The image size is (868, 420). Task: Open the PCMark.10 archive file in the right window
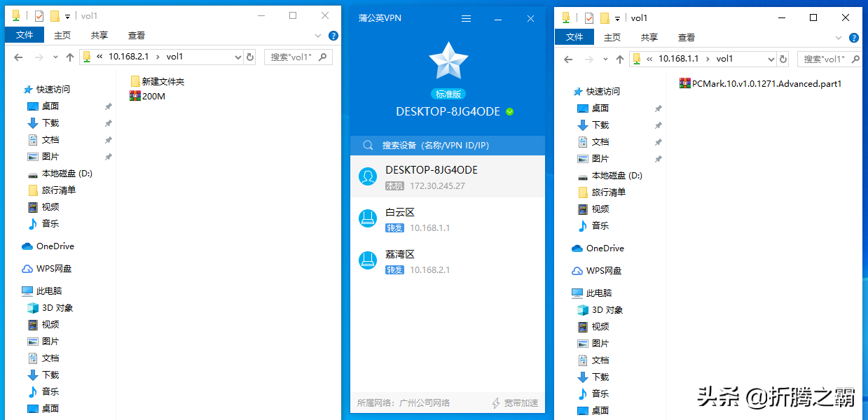(760, 83)
